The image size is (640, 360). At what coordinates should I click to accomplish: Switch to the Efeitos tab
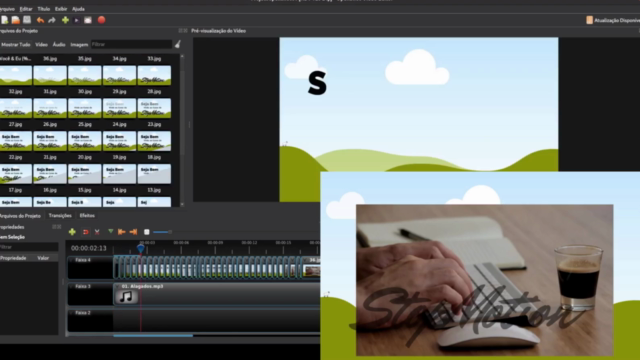pyautogui.click(x=87, y=216)
